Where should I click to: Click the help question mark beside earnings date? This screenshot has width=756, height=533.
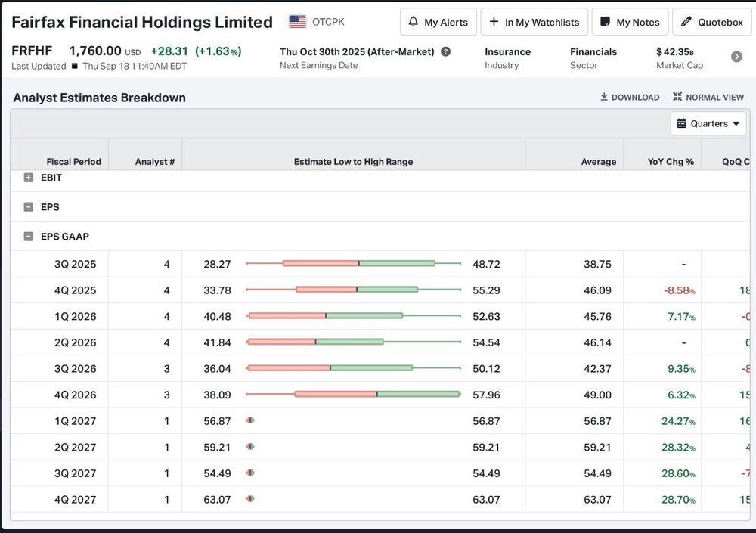pyautogui.click(x=446, y=51)
